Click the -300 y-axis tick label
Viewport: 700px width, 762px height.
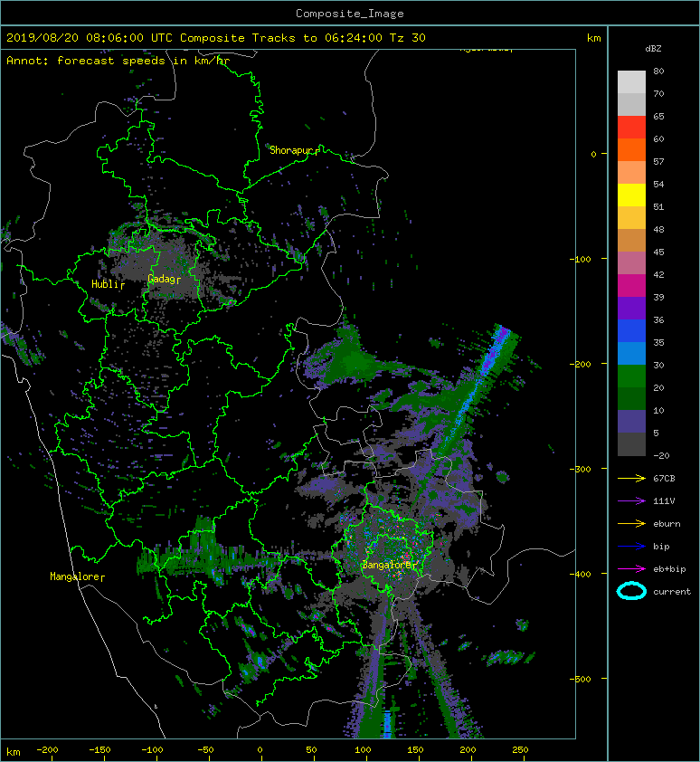(x=581, y=469)
